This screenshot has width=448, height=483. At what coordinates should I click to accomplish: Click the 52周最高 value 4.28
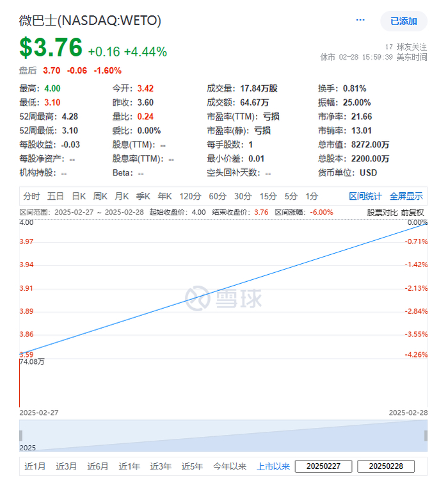[x=70, y=117]
